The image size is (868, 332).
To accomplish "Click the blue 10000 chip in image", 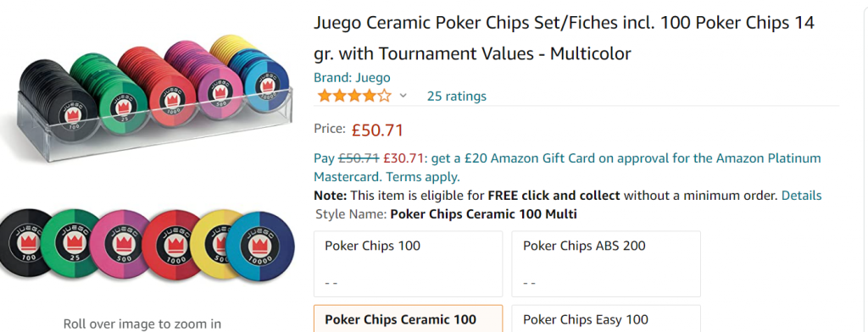I will tap(260, 246).
